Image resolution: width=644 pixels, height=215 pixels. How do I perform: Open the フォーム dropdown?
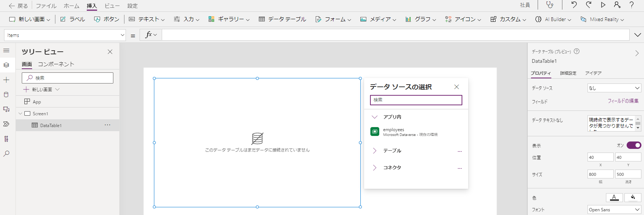pyautogui.click(x=333, y=19)
